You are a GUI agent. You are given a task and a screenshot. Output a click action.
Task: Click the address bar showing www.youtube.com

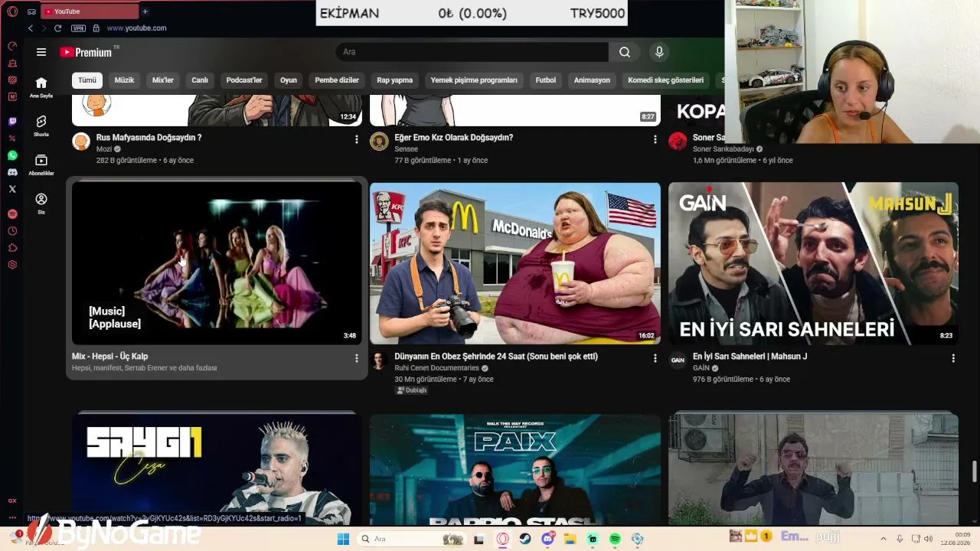[x=137, y=28]
